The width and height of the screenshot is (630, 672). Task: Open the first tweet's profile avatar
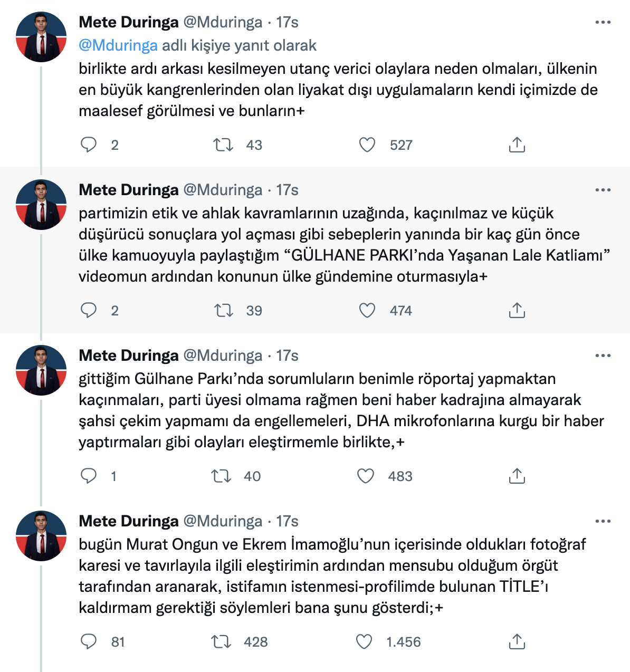pos(41,36)
